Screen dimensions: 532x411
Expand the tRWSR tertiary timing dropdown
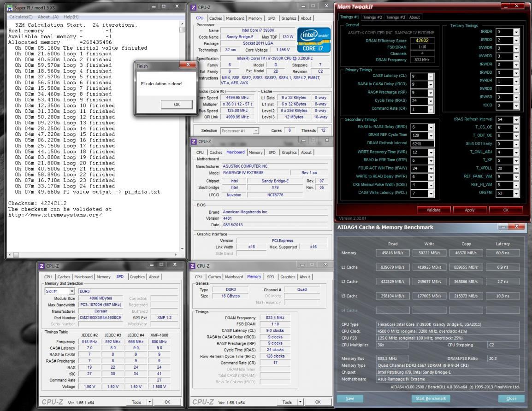[516, 97]
